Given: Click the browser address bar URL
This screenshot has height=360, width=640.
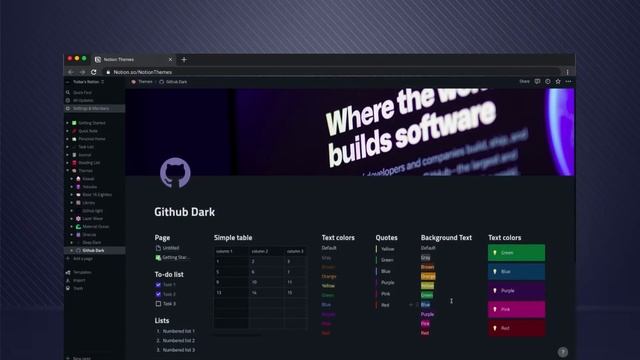Looking at the screenshot, I should point(142,72).
